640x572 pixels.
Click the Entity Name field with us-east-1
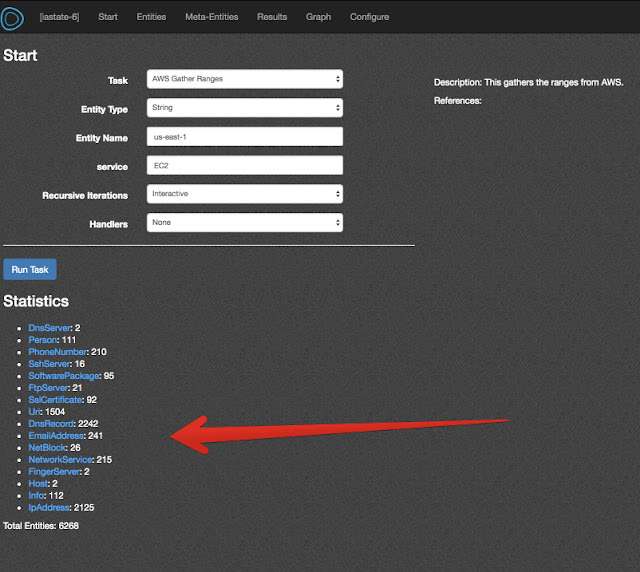[245, 136]
